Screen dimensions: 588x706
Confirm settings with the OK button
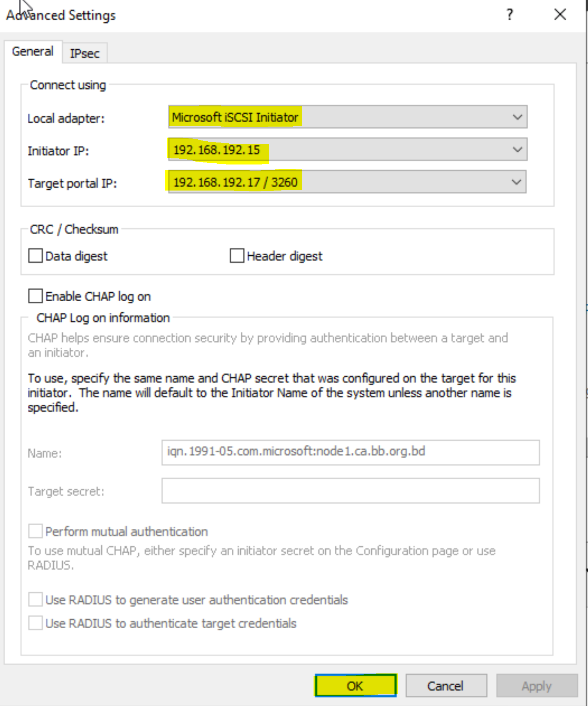(x=355, y=686)
